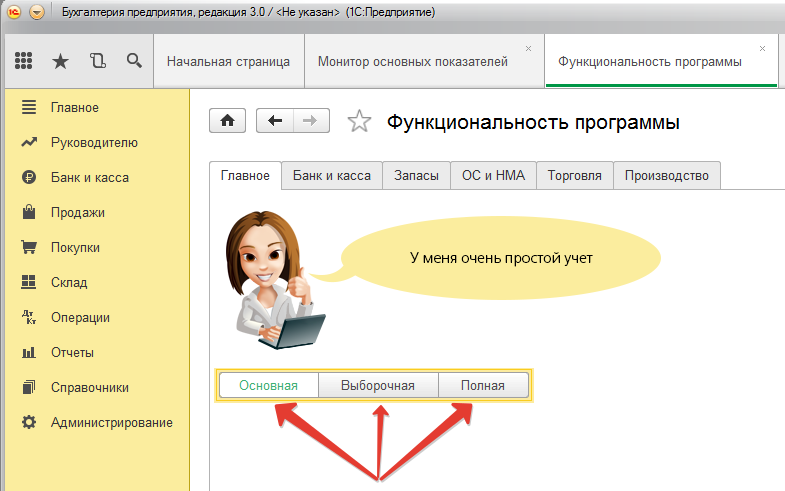This screenshot has width=785, height=491.
Task: Go forward with the right arrow button
Action: click(x=310, y=121)
